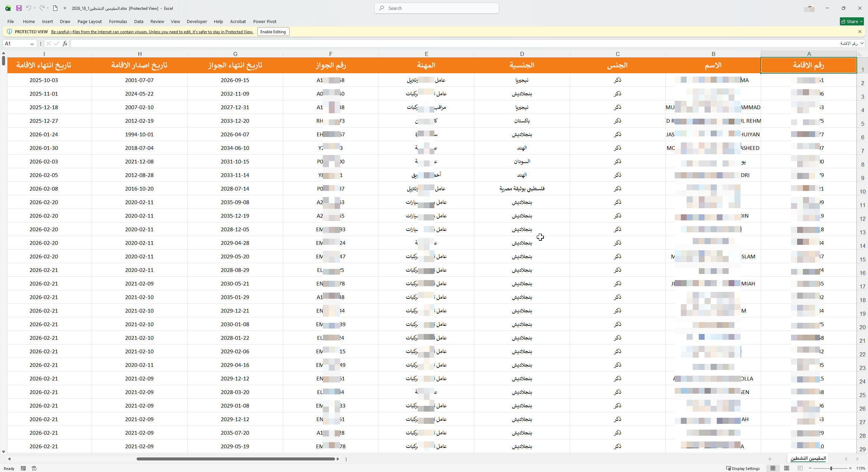Image resolution: width=868 pixels, height=472 pixels.
Task: Click the 'Be careful—files from the Internet' link
Action: 152,32
